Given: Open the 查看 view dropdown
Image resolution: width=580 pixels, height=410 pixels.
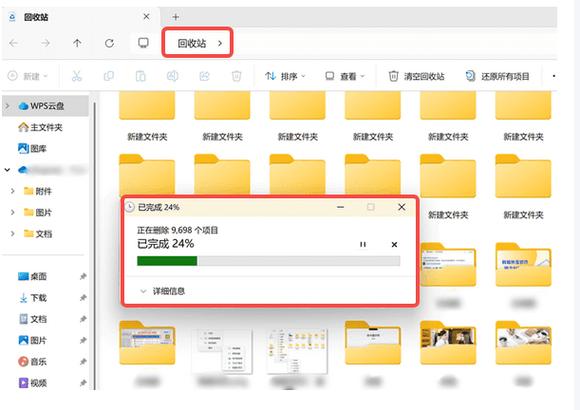Looking at the screenshot, I should 345,76.
